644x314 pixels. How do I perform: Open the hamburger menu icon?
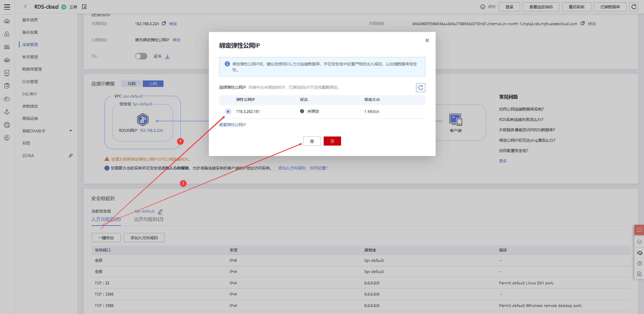7,7
